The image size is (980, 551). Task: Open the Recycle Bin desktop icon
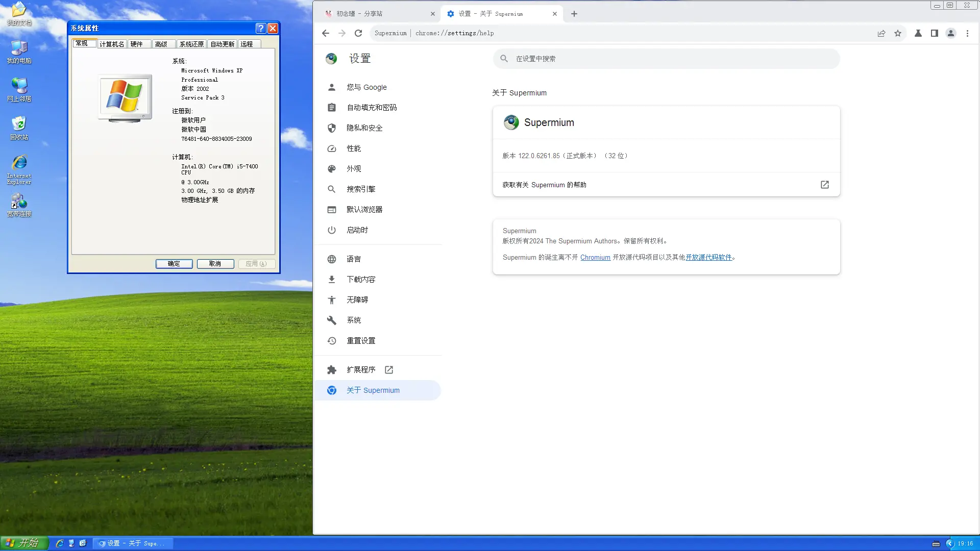pos(19,128)
